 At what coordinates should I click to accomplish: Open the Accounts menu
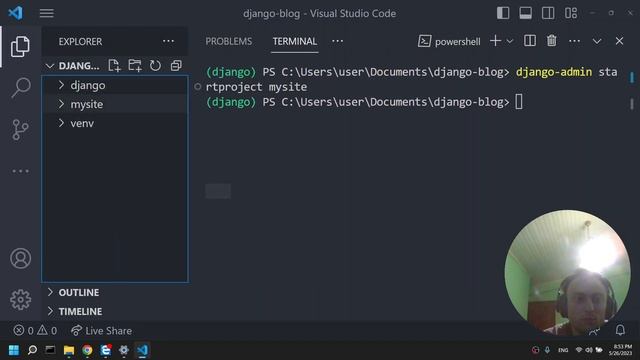coord(20,258)
